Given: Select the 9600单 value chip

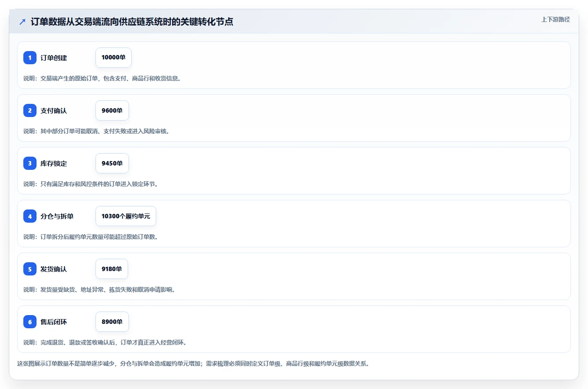Looking at the screenshot, I should pos(112,110).
